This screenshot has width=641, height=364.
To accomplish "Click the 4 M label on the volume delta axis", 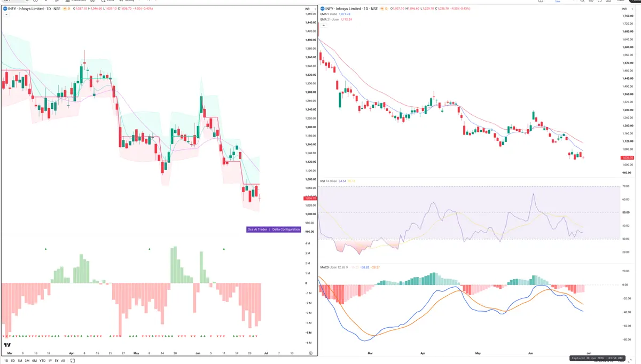I will coord(308,243).
